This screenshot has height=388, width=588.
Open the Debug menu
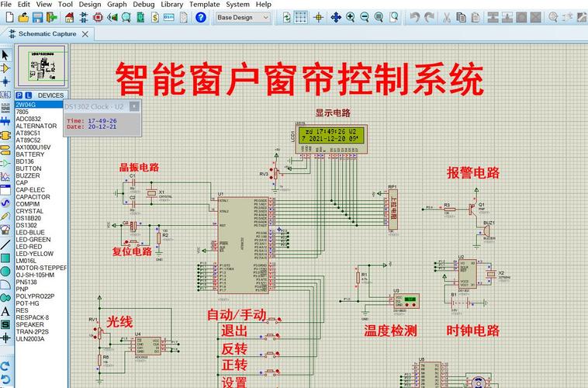[144, 5]
